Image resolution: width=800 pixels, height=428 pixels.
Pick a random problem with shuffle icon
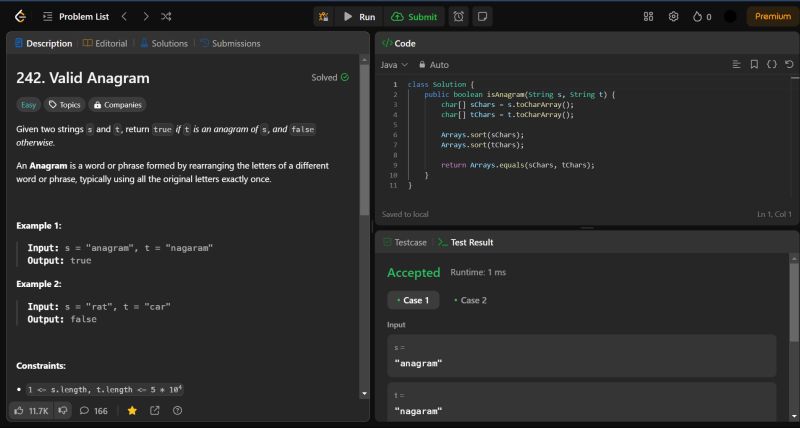[x=166, y=16]
